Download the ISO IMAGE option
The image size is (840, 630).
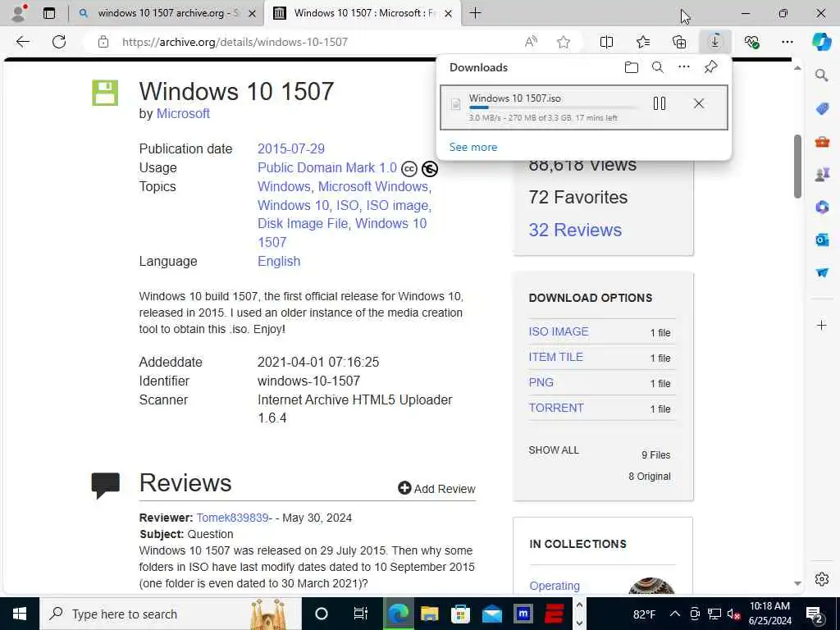pos(558,331)
